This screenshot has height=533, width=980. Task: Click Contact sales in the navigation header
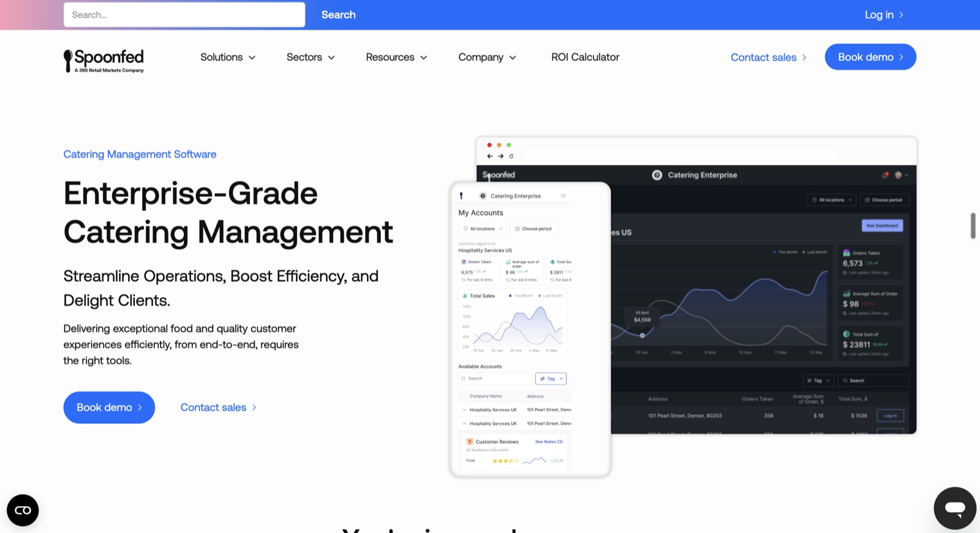pyautogui.click(x=769, y=57)
